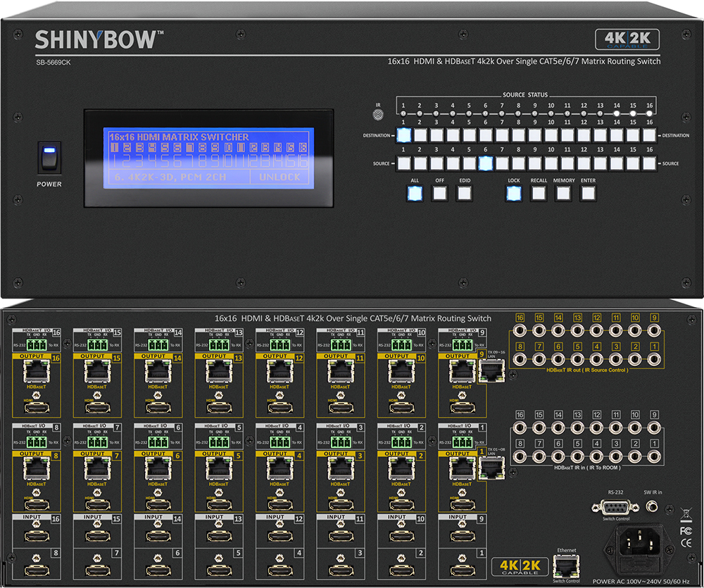Click the front panel IR sensor
Screen dimensions: 704x588
click(378, 115)
